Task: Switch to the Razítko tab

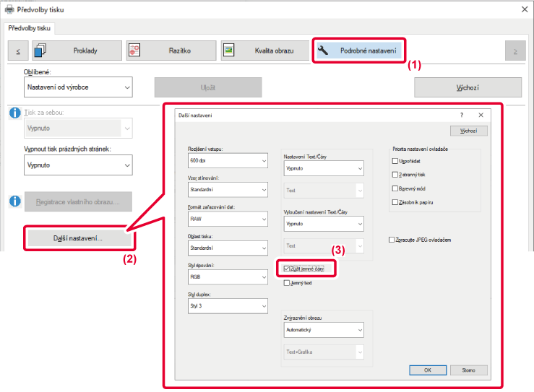Action: [x=171, y=51]
